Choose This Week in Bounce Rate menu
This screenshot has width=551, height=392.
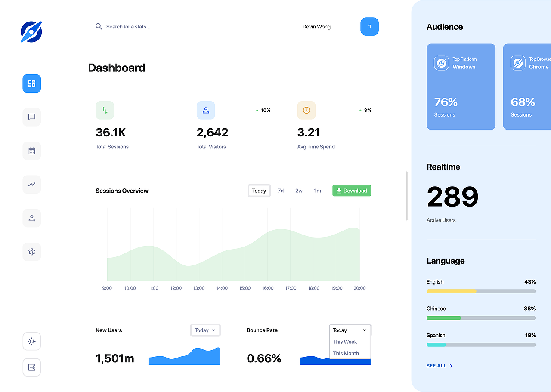(x=345, y=342)
